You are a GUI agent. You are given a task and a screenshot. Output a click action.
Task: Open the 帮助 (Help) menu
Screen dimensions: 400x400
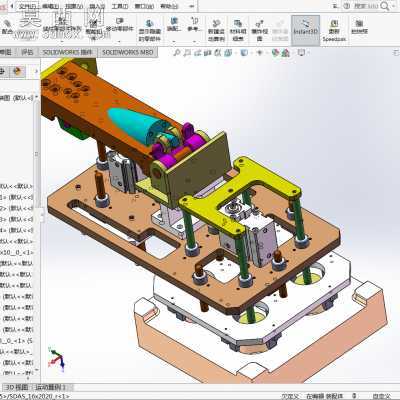169,6
